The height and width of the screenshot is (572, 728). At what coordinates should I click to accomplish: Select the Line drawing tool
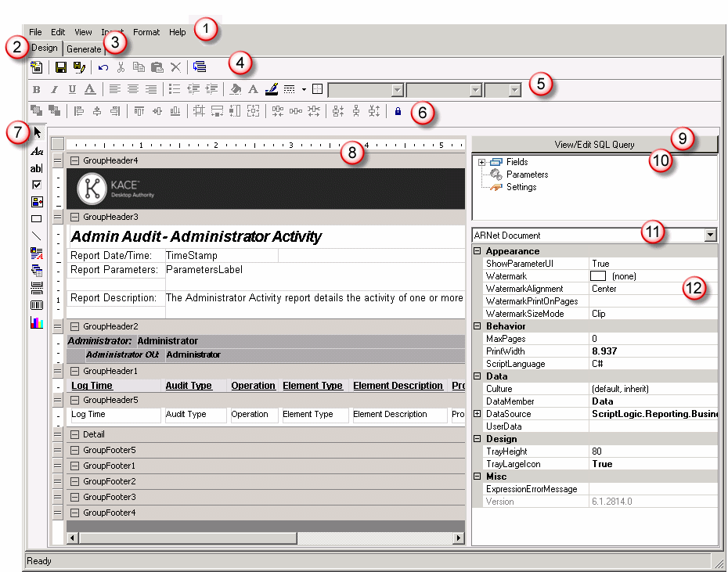point(37,236)
